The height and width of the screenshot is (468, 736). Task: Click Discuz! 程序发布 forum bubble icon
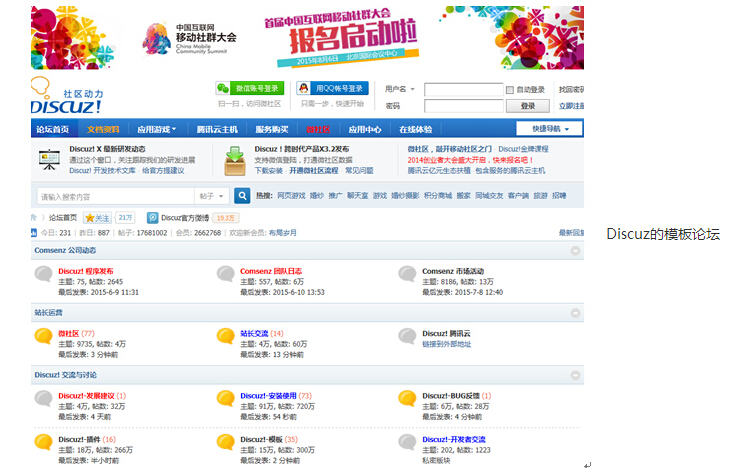[44, 274]
